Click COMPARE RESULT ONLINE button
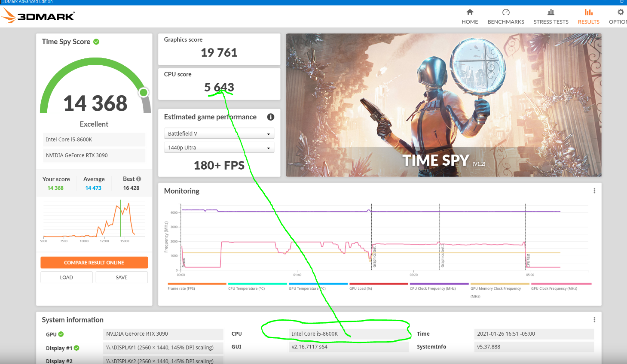The width and height of the screenshot is (627, 364). 94,262
